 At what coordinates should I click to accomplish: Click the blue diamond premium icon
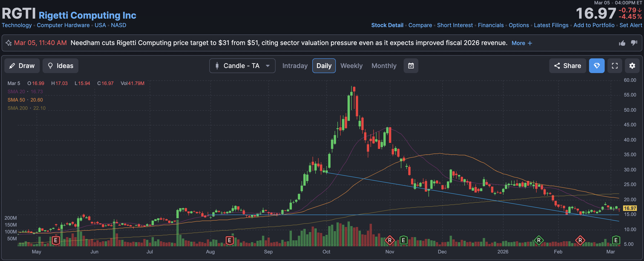[x=596, y=66]
